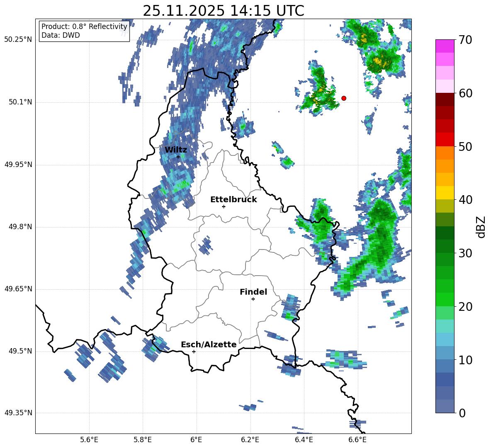Click the dBZ colorbar axis label
Screen dimensions: 491x448
481,227
